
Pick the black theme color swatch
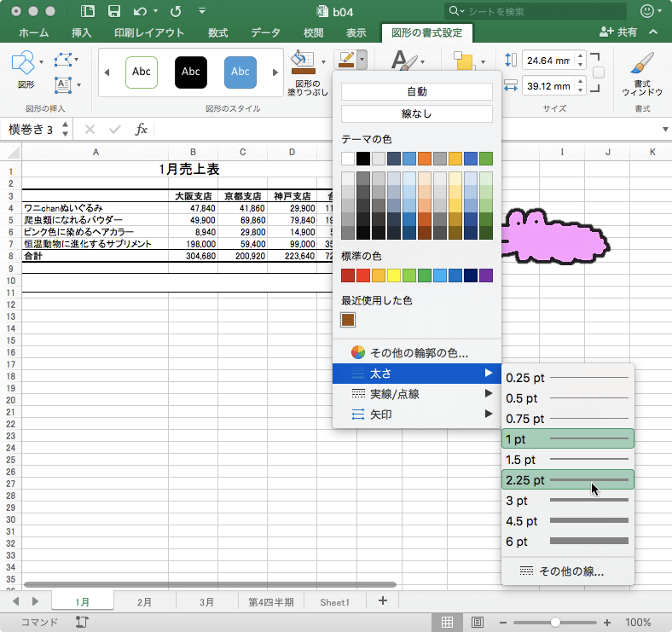coord(363,159)
